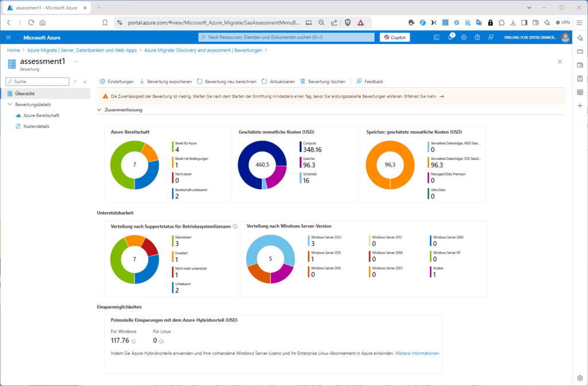Open the account avatar menu
The width and height of the screenshot is (588, 386).
[565, 37]
